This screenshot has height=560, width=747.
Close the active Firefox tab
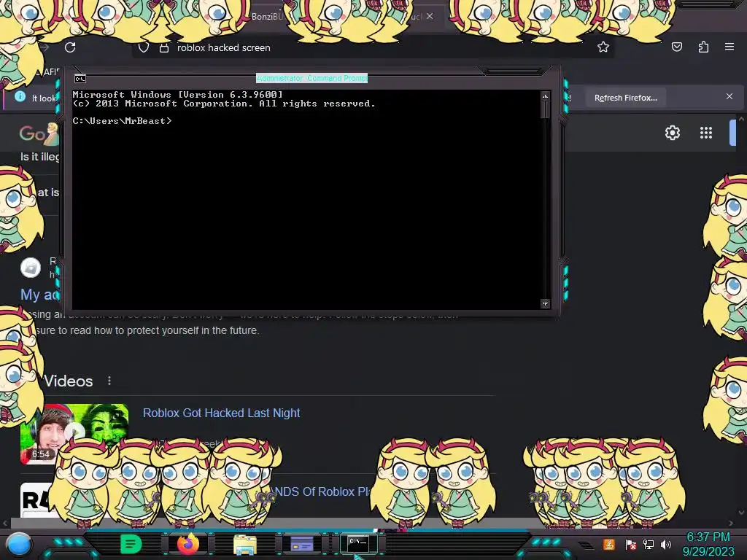pos(430,16)
